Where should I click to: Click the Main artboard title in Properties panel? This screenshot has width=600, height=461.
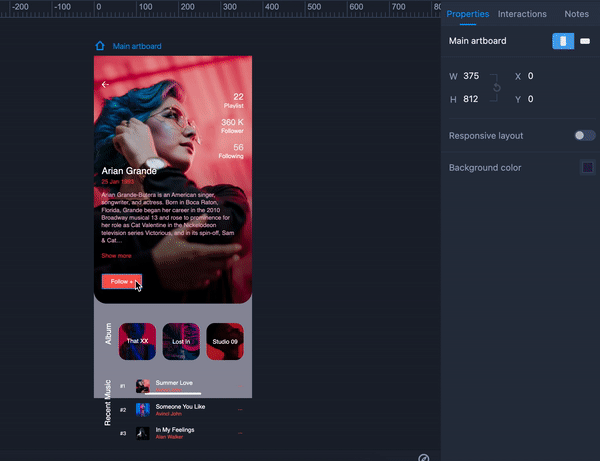(x=478, y=41)
